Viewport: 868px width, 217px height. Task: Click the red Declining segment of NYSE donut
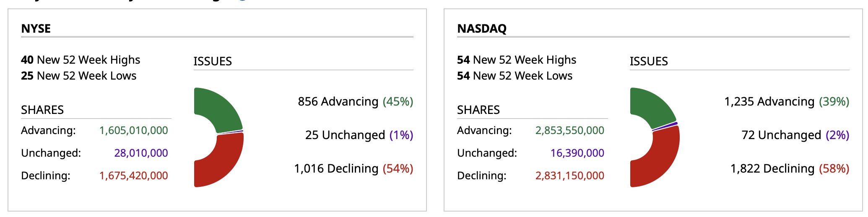click(222, 165)
